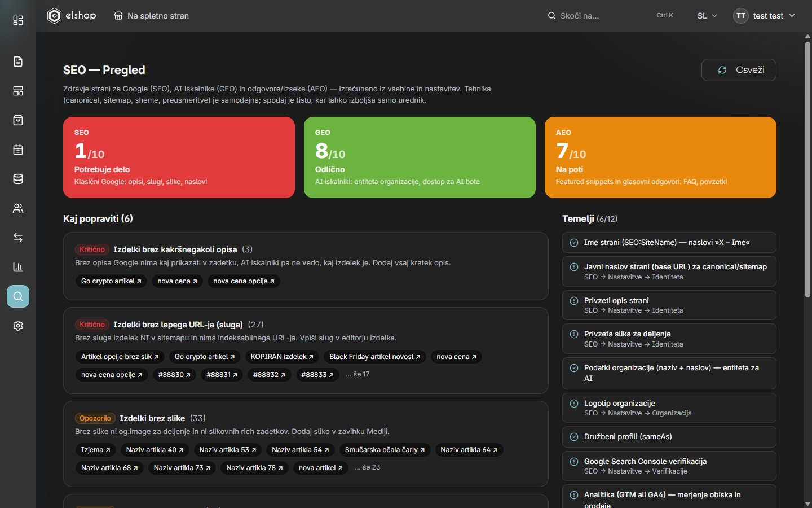The height and width of the screenshot is (508, 812).
Task: Expand the test test user menu
Action: pos(764,16)
